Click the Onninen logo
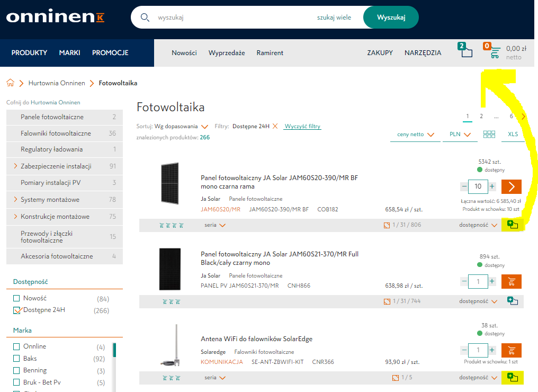Screen dimensions: 538x392 click(x=55, y=16)
